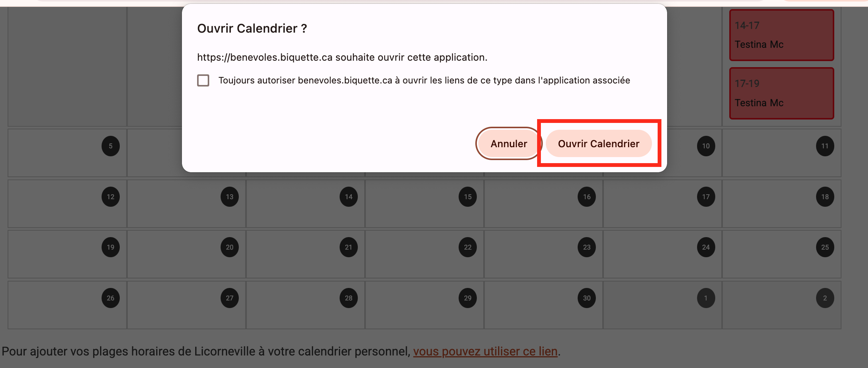The width and height of the screenshot is (868, 368).
Task: Check Toujours autoriser benevoles.biquette.ca checkbox
Action: pos(203,80)
